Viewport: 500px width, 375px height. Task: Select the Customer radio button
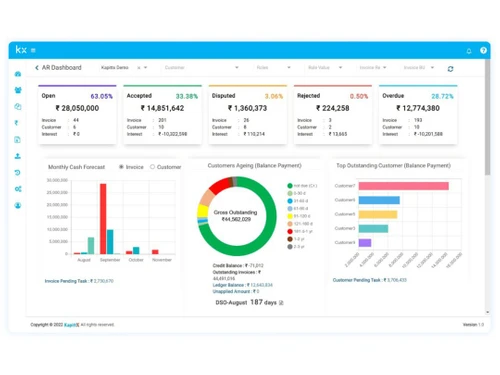152,167
